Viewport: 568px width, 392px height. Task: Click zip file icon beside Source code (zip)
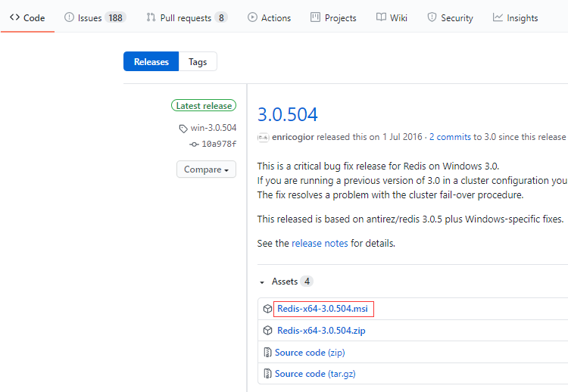coord(267,352)
